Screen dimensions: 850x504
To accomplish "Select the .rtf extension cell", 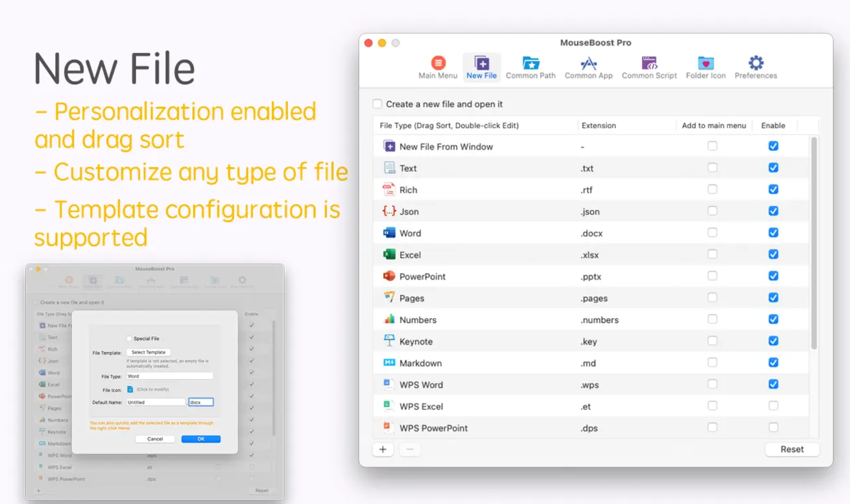I will pos(586,190).
